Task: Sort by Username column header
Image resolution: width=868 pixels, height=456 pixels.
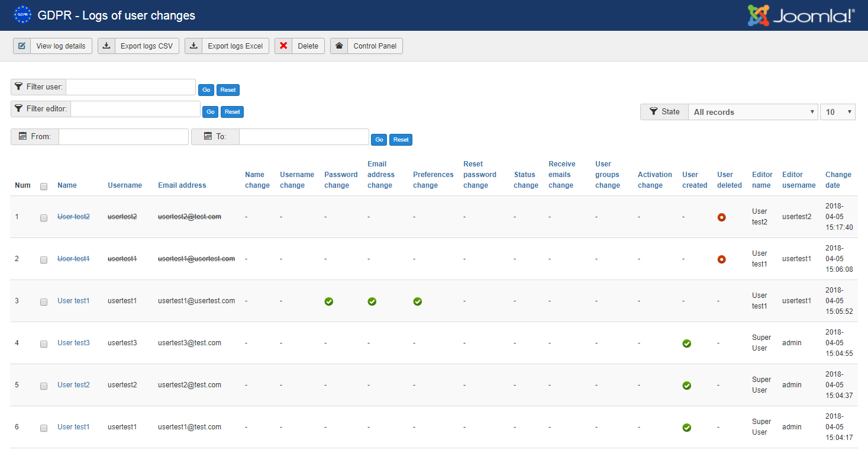Action: point(125,185)
